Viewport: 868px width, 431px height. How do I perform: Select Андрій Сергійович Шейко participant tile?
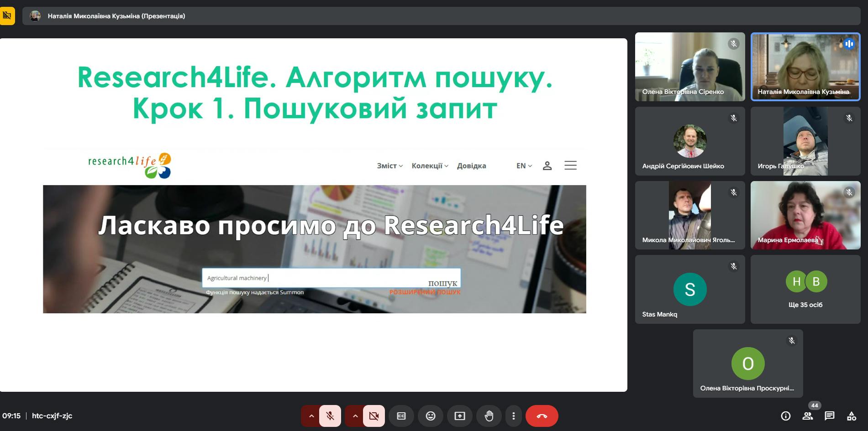pos(690,141)
